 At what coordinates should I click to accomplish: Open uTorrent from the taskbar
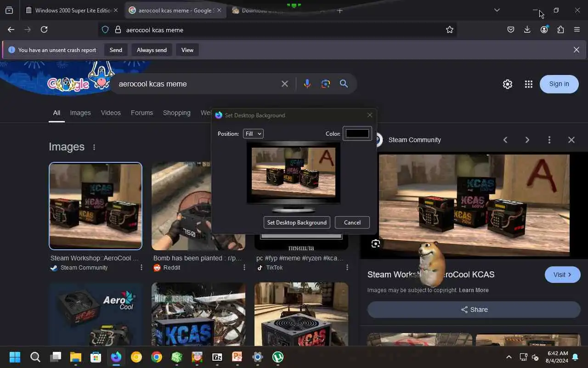[278, 357]
